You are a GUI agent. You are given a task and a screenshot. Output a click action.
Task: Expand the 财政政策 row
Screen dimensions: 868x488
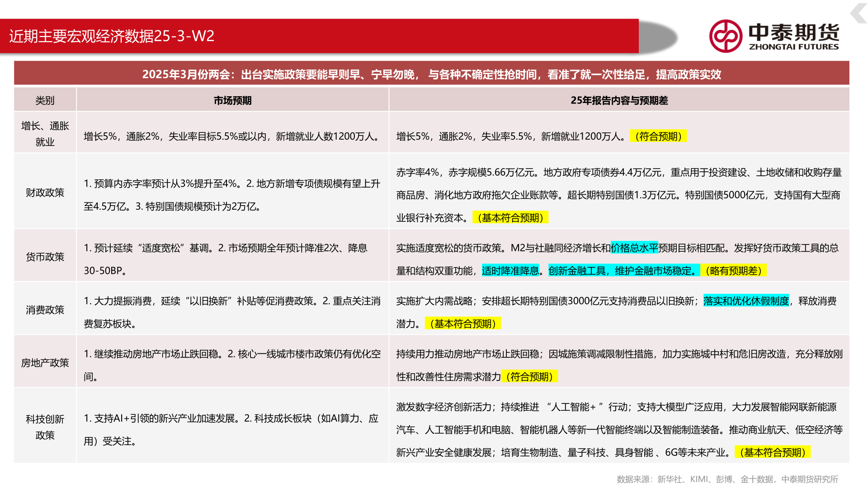[x=45, y=192]
